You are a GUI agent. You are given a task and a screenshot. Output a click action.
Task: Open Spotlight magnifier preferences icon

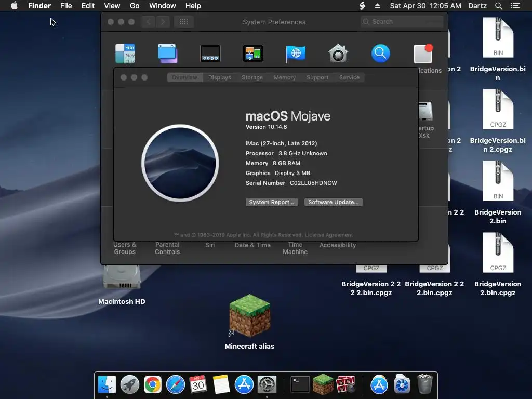pos(380,54)
